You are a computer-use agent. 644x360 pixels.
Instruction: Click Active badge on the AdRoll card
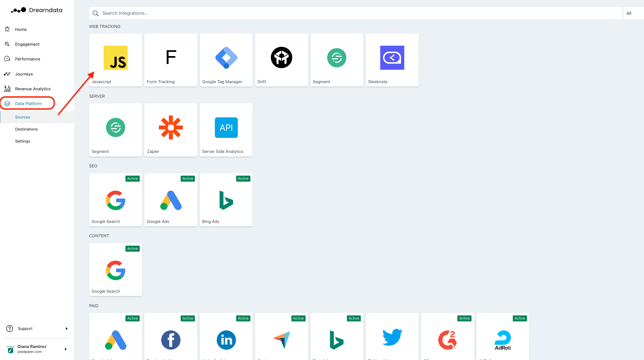point(520,318)
